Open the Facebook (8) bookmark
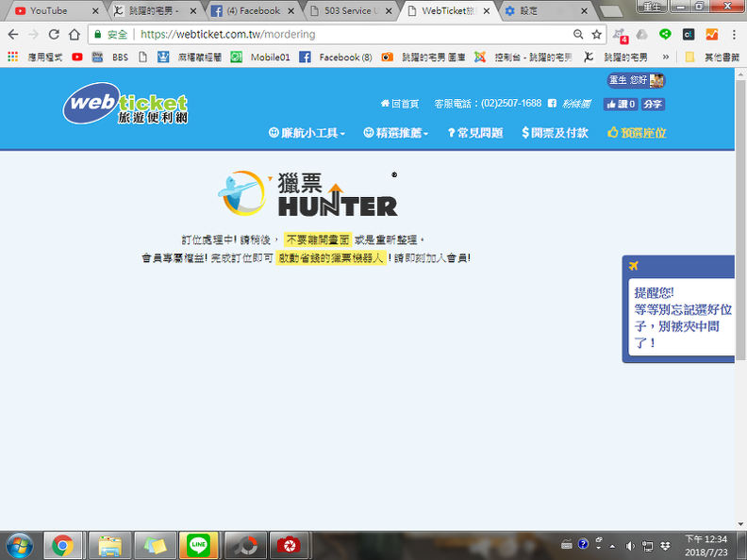 336,57
